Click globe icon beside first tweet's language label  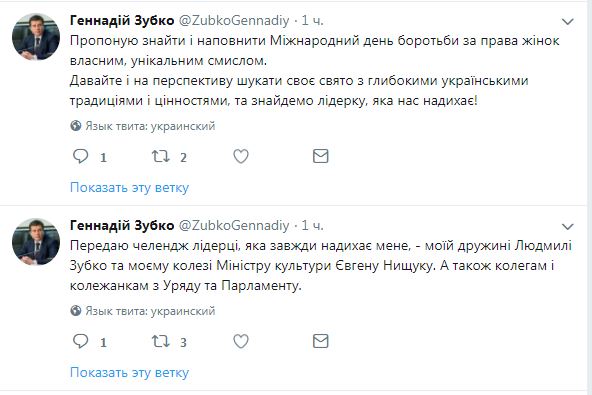[x=76, y=126]
